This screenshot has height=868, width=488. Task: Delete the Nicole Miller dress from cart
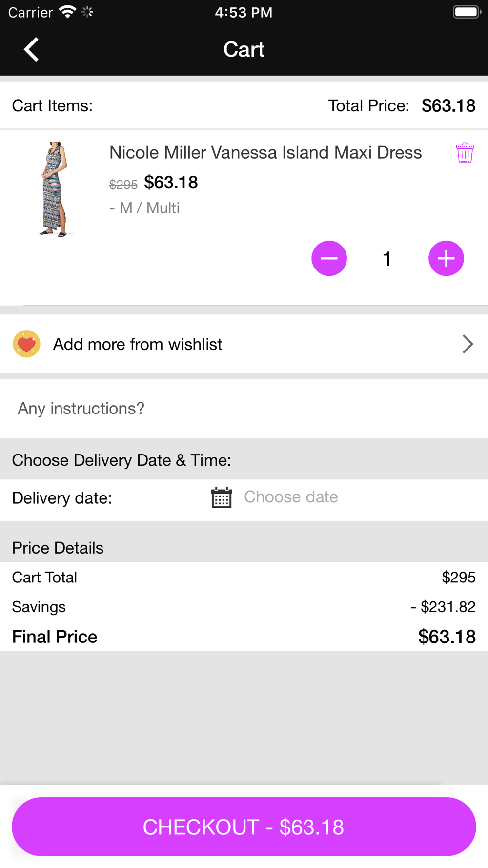[x=465, y=153]
